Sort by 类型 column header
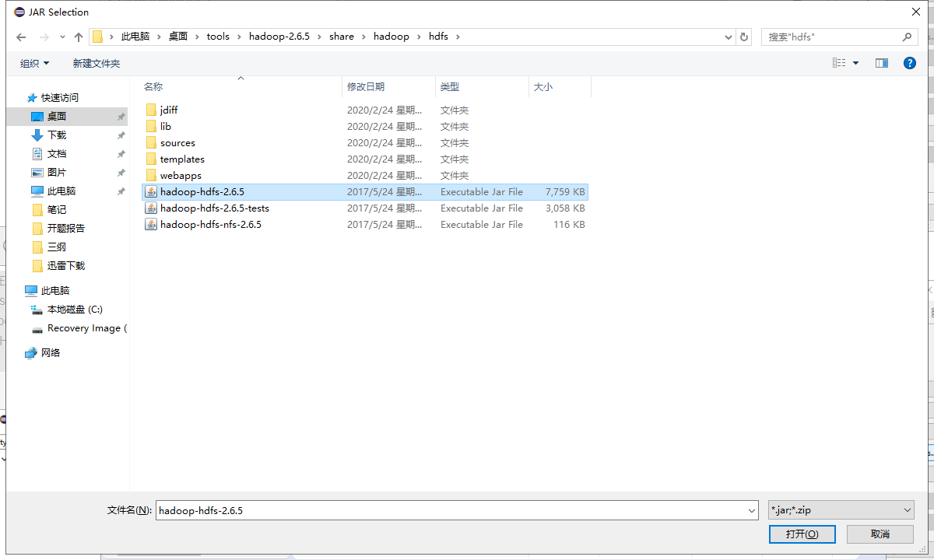The height and width of the screenshot is (560, 934). 450,86
